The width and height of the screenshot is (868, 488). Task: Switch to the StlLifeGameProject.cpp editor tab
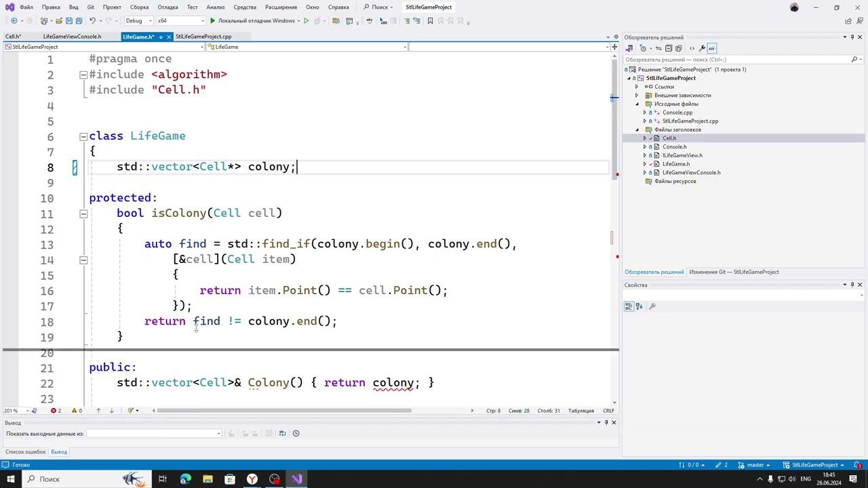[203, 37]
